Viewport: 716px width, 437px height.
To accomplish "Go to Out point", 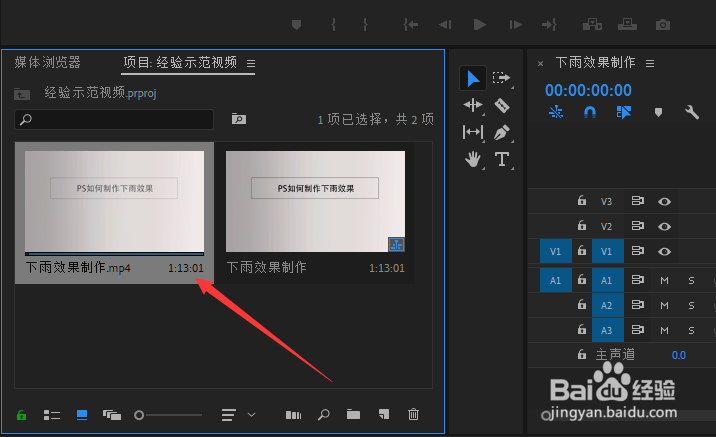I will 549,24.
